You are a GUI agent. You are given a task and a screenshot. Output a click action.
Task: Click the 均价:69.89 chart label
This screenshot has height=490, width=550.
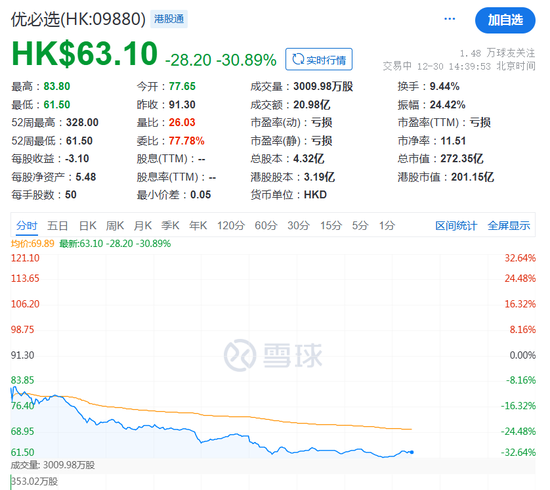tap(32, 243)
